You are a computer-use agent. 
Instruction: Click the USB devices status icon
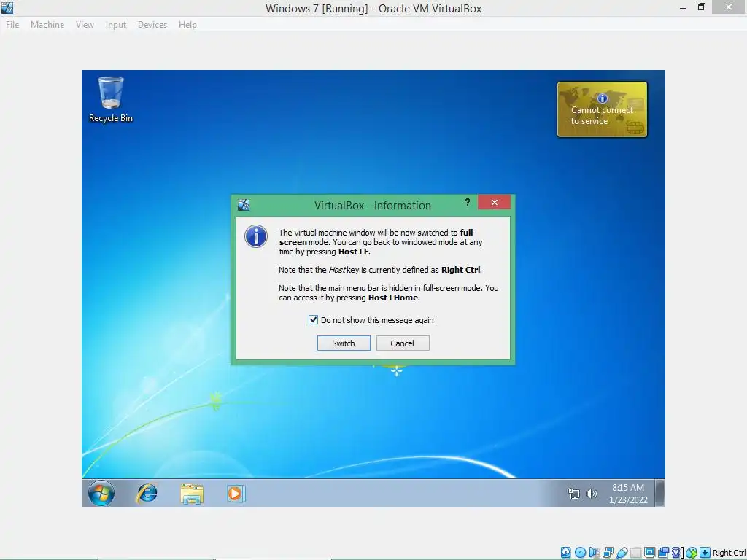[622, 553]
